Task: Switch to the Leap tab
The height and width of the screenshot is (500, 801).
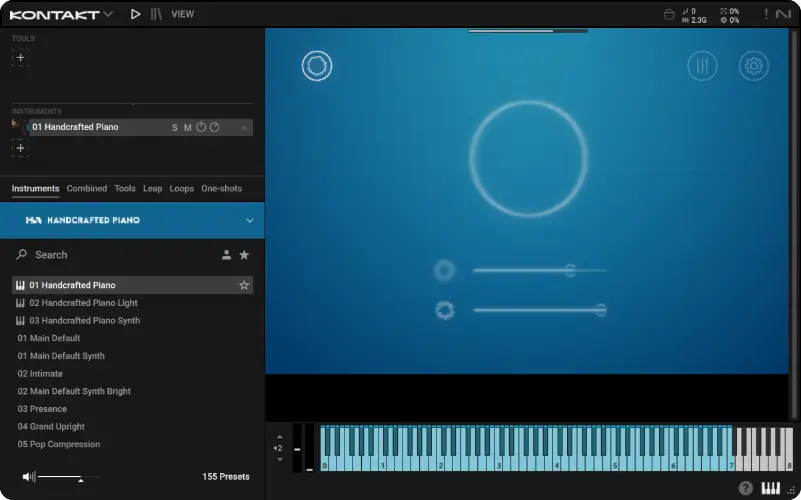Action: point(153,188)
